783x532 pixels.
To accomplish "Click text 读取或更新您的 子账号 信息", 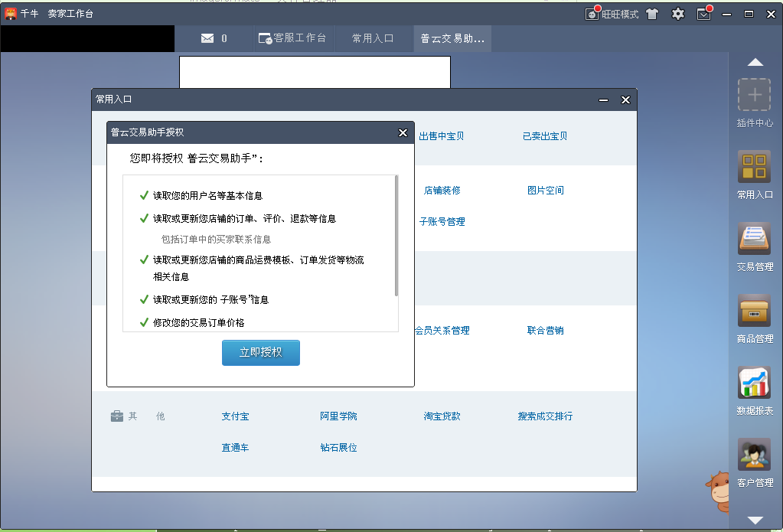I will point(210,300).
